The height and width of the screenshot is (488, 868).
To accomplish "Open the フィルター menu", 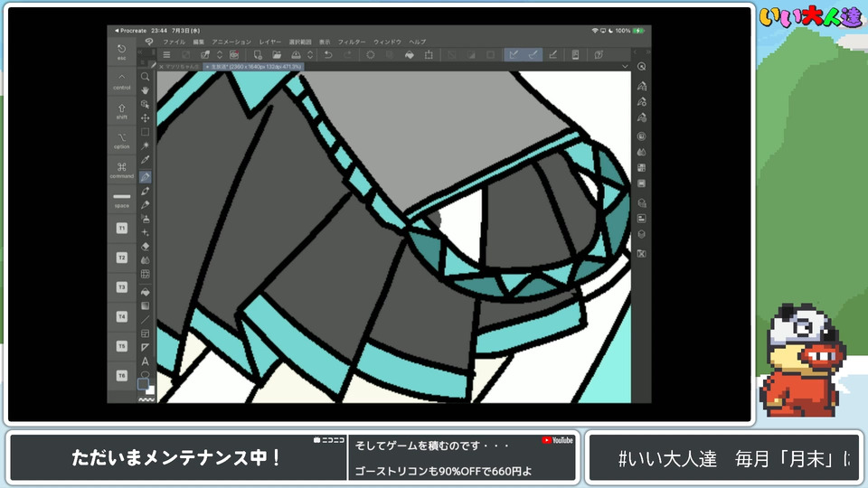I will pyautogui.click(x=352, y=42).
